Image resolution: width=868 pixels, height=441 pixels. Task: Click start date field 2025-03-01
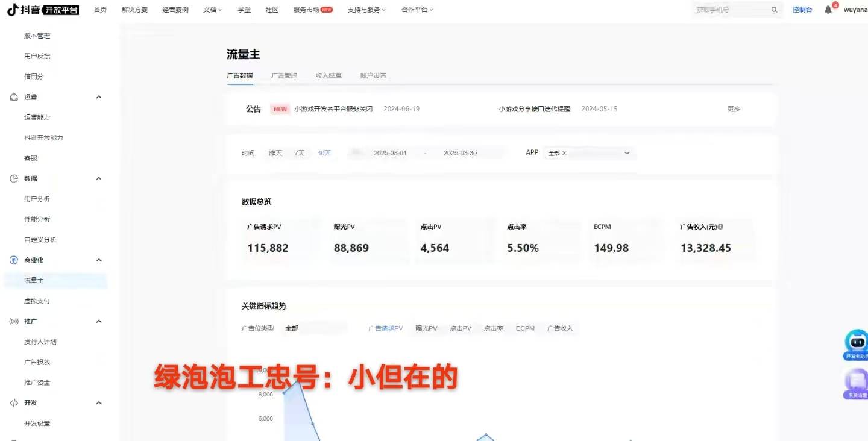(390, 153)
